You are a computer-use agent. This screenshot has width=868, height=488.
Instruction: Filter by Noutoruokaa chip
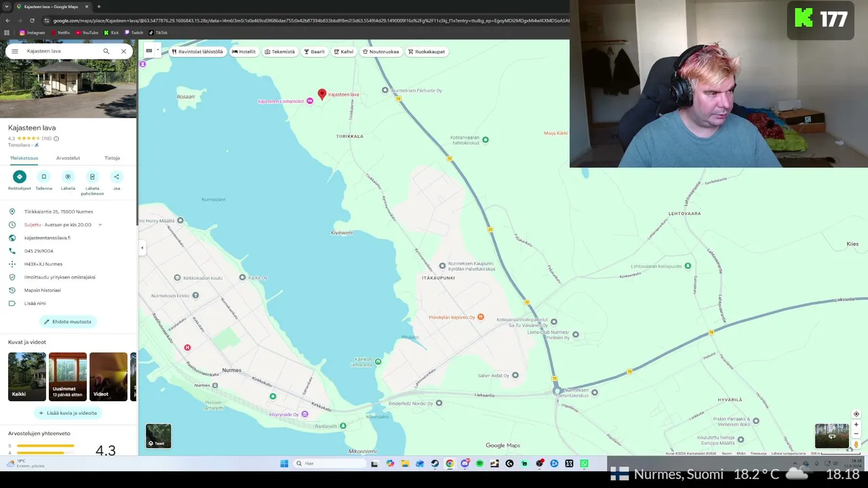[381, 52]
